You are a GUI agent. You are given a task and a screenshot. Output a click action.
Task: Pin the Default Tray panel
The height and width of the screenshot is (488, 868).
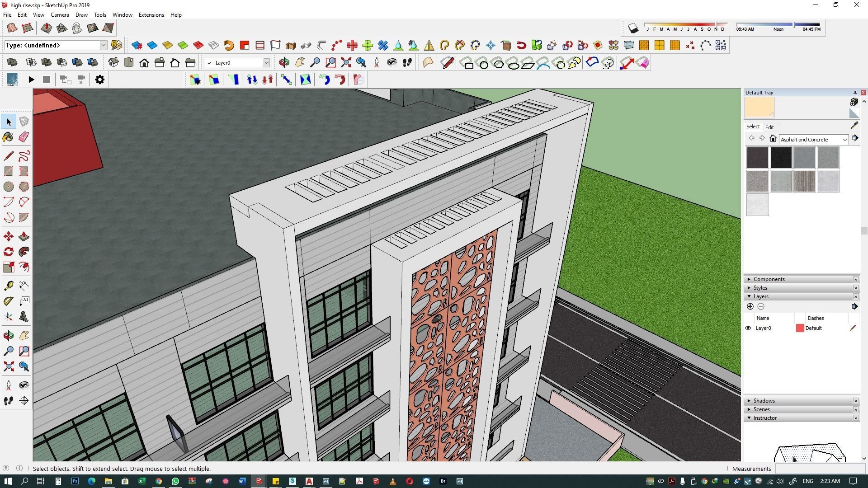[x=855, y=93]
